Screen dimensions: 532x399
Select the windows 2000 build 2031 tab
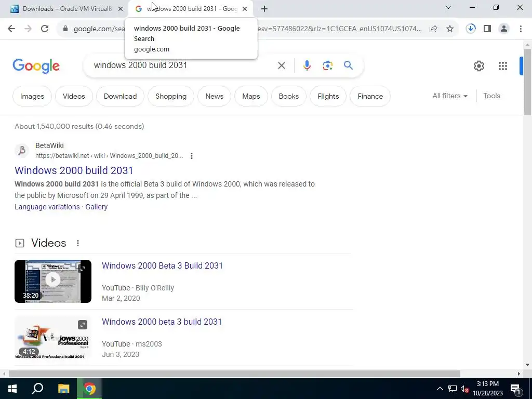191,9
